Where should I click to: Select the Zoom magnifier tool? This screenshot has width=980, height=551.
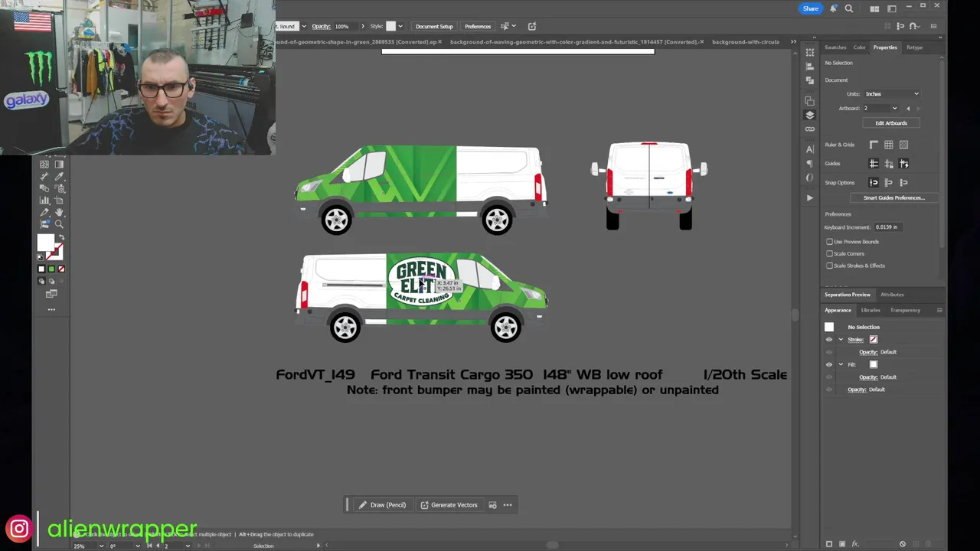(59, 224)
